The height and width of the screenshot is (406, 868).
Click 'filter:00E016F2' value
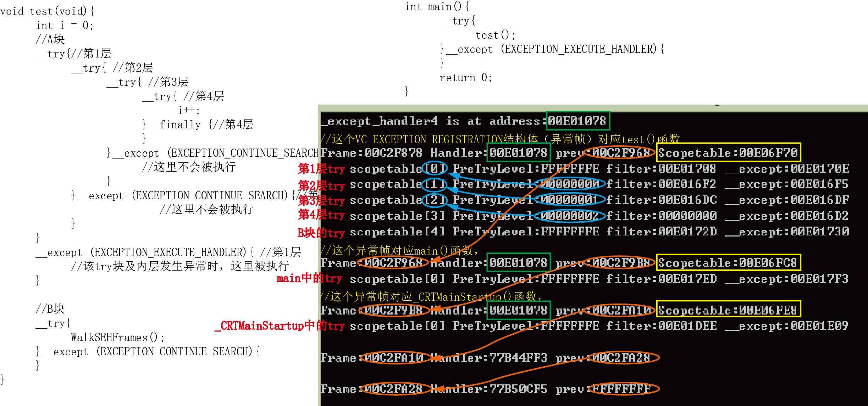coord(661,184)
